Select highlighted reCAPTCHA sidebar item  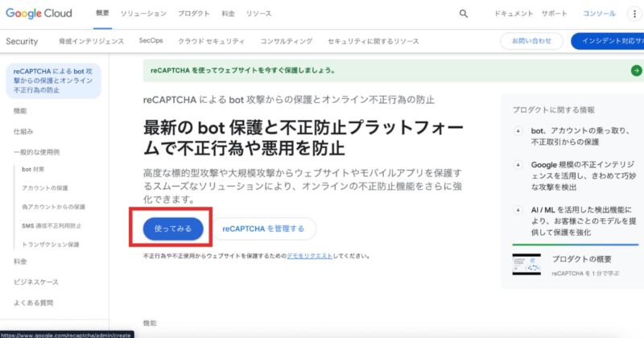click(x=53, y=81)
